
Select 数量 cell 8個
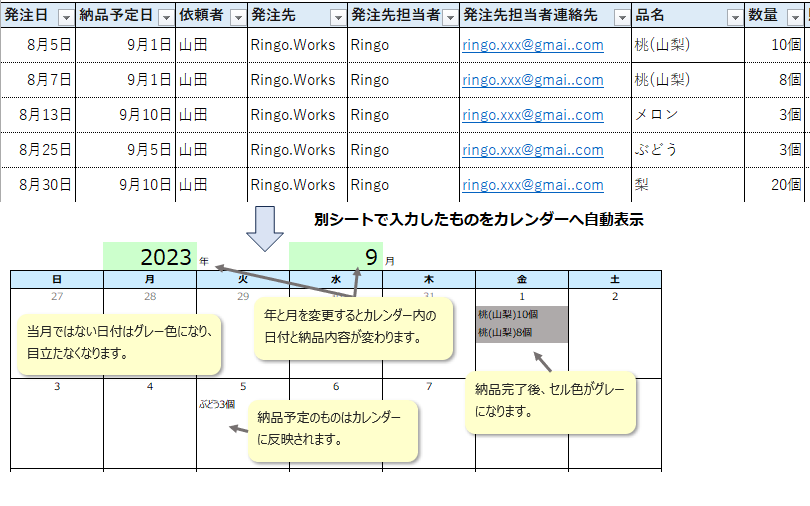[x=775, y=80]
